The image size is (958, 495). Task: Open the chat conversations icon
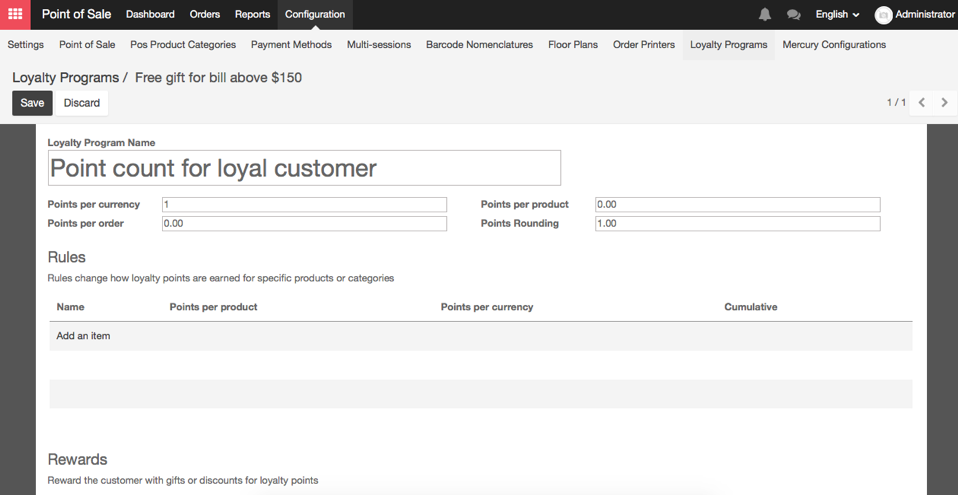pos(794,15)
